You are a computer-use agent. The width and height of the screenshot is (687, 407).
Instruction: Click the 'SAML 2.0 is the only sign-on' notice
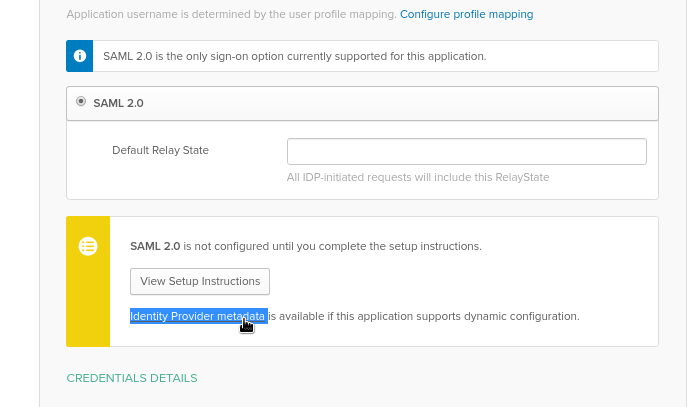(294, 57)
